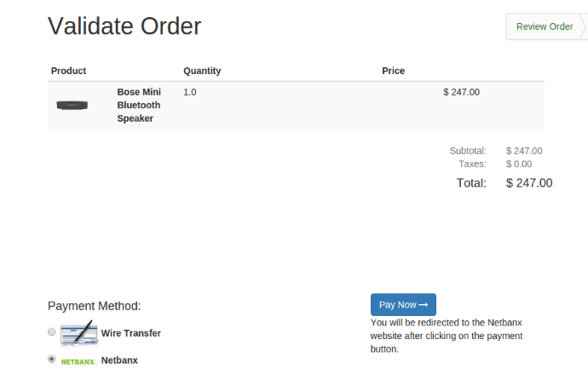
Task: Click the green Netbanx logo
Action: point(78,361)
